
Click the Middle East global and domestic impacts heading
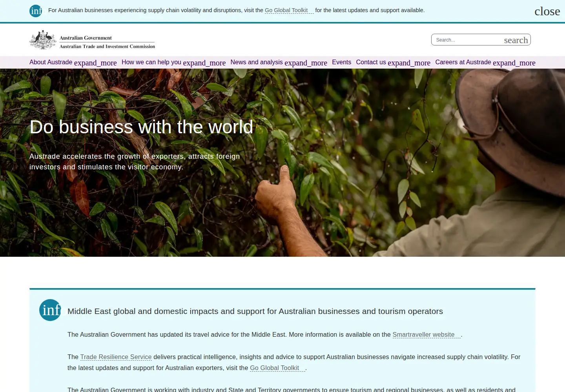tap(255, 311)
